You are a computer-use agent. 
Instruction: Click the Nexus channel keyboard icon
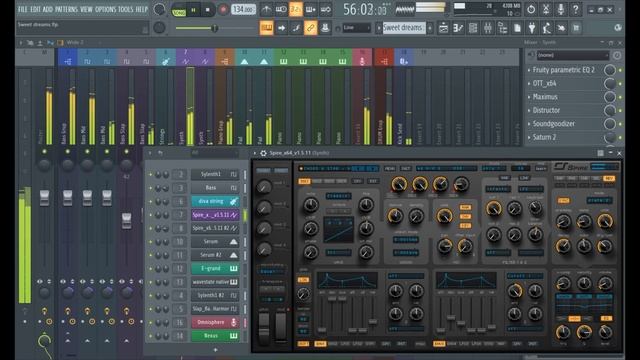[233, 336]
